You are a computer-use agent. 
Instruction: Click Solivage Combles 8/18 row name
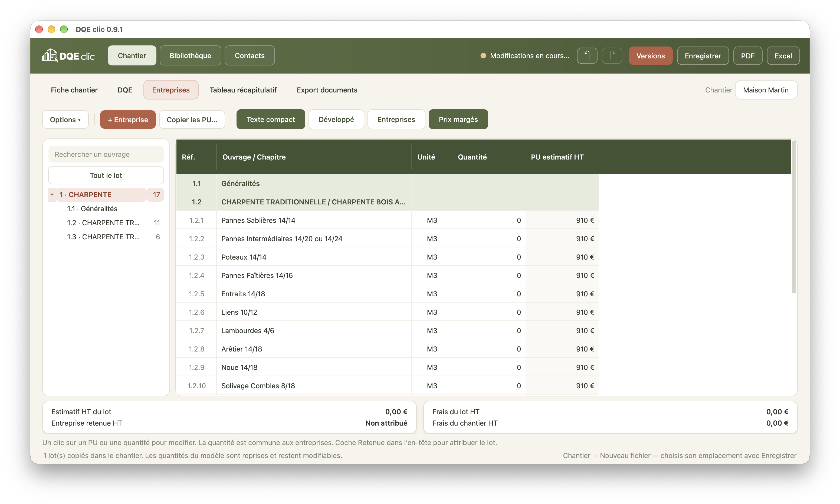258,386
